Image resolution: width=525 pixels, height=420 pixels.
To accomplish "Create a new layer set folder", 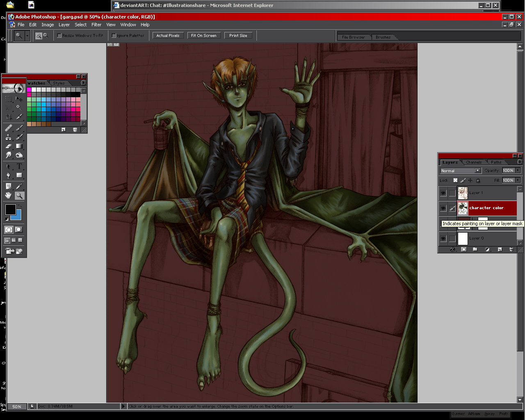I will click(x=475, y=249).
